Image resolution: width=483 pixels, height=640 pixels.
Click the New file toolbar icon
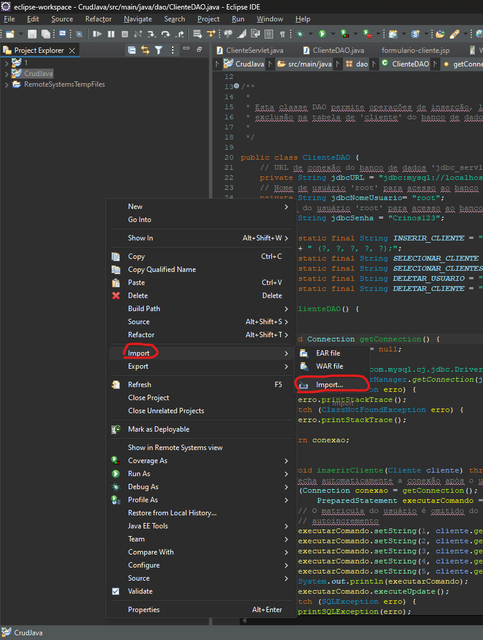tap(10, 34)
